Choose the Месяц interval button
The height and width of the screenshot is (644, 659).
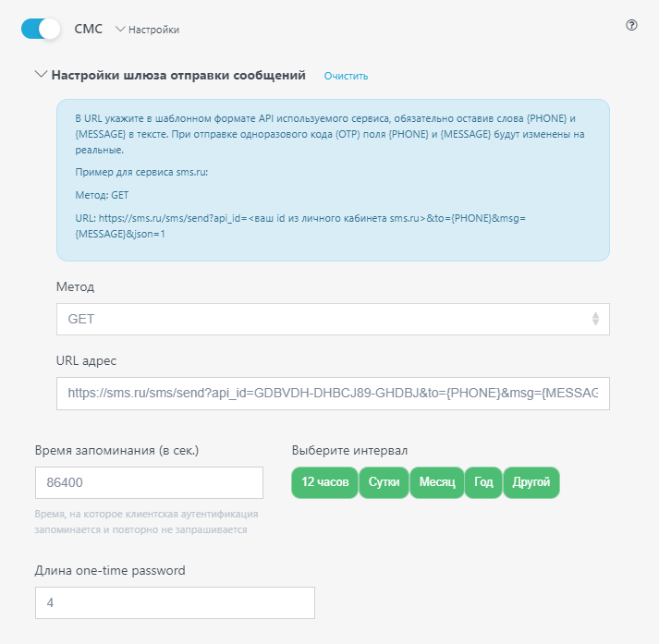coord(437,482)
